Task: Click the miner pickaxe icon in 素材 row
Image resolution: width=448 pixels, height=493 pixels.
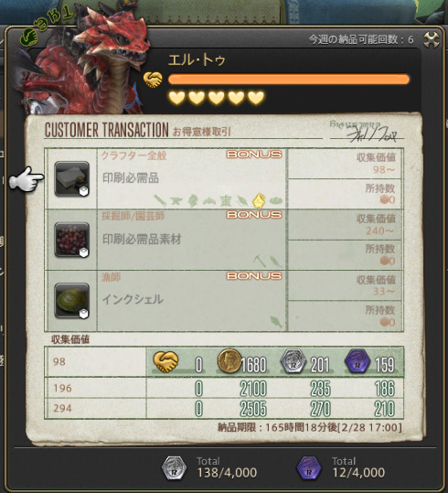Action: click(260, 261)
